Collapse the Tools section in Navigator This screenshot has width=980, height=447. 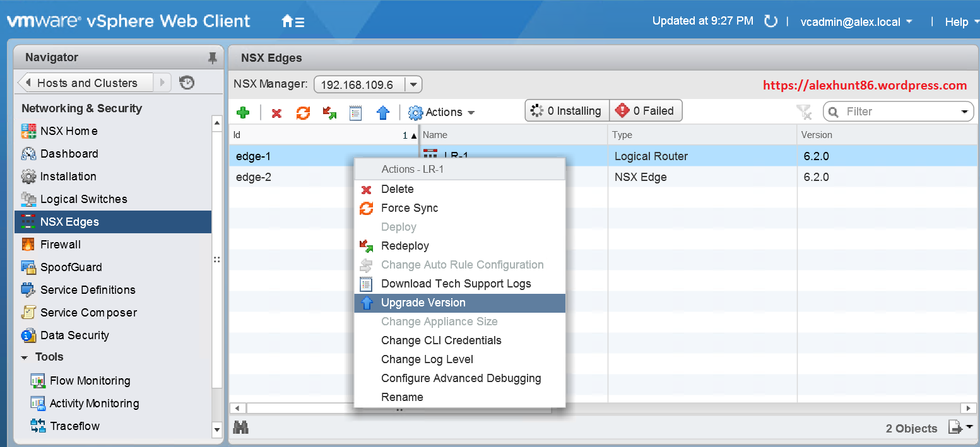(25, 357)
